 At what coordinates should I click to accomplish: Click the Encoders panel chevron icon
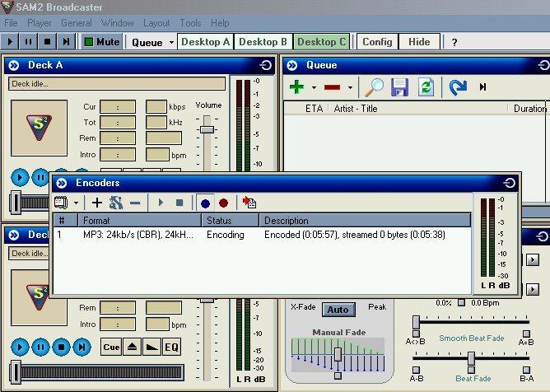[62, 183]
